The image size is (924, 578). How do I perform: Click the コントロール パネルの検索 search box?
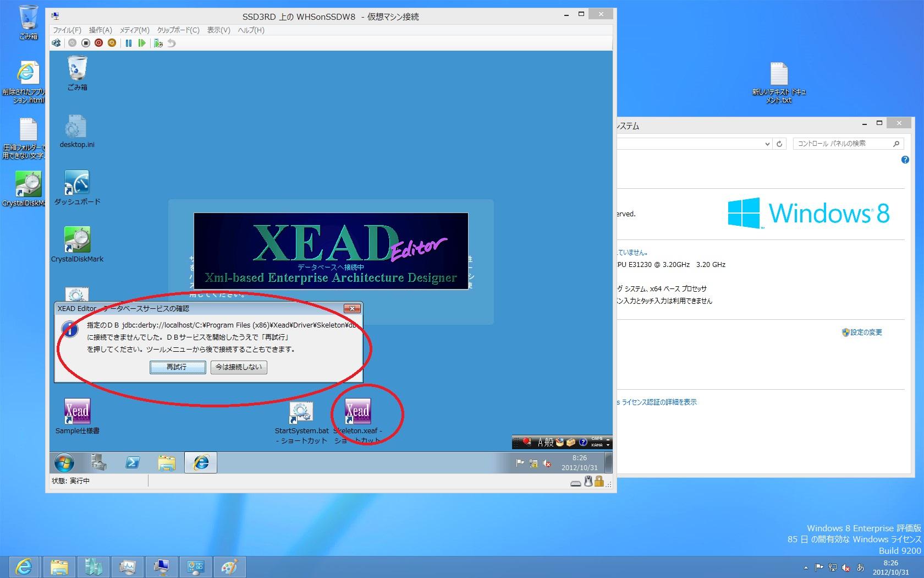point(849,144)
